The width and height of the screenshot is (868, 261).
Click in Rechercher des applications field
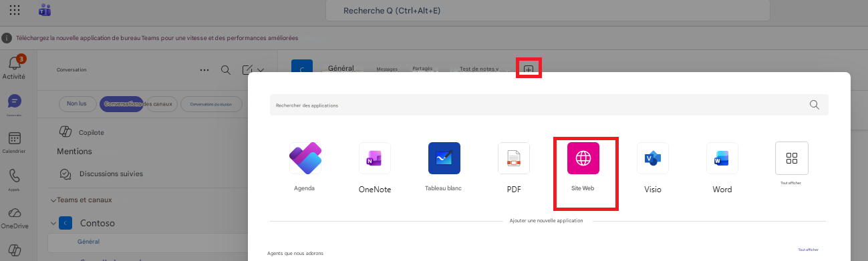[549, 105]
